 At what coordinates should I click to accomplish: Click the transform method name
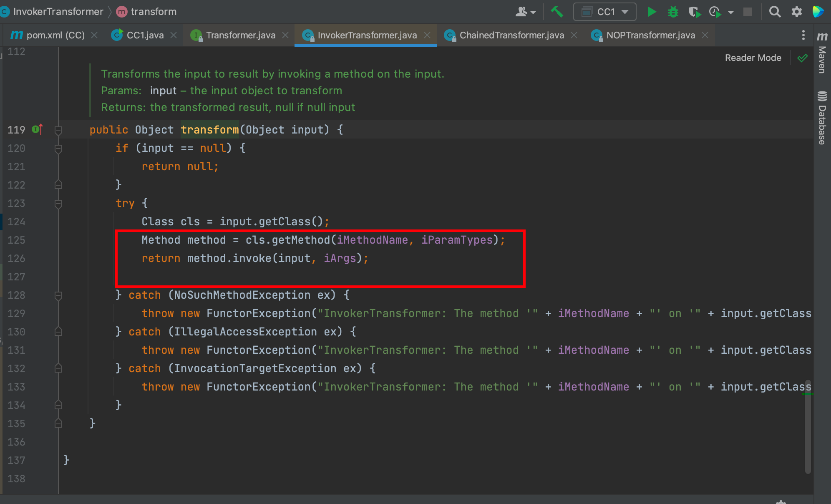click(210, 130)
